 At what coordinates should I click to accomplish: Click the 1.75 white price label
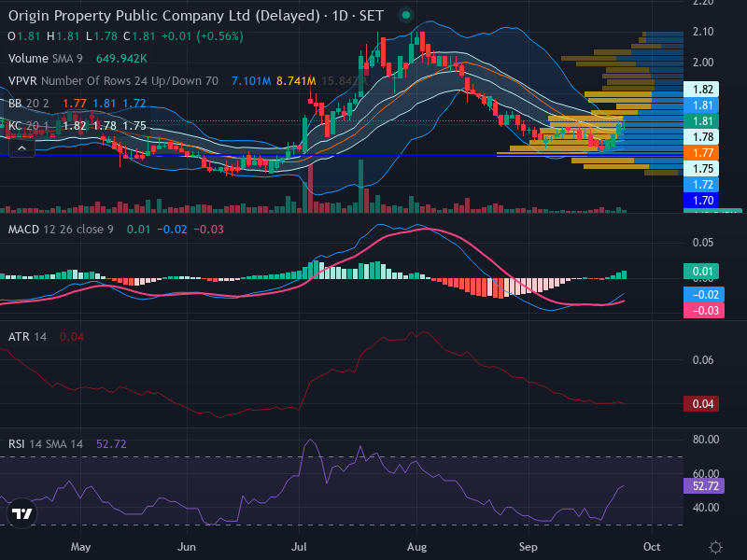pos(701,169)
